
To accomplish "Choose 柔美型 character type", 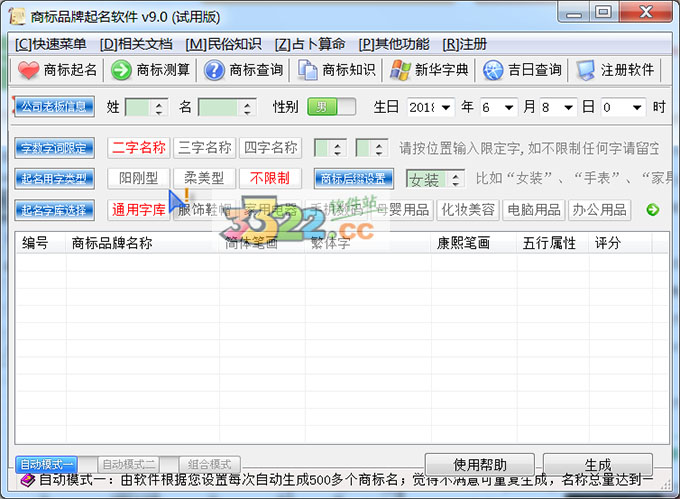I will pyautogui.click(x=204, y=178).
